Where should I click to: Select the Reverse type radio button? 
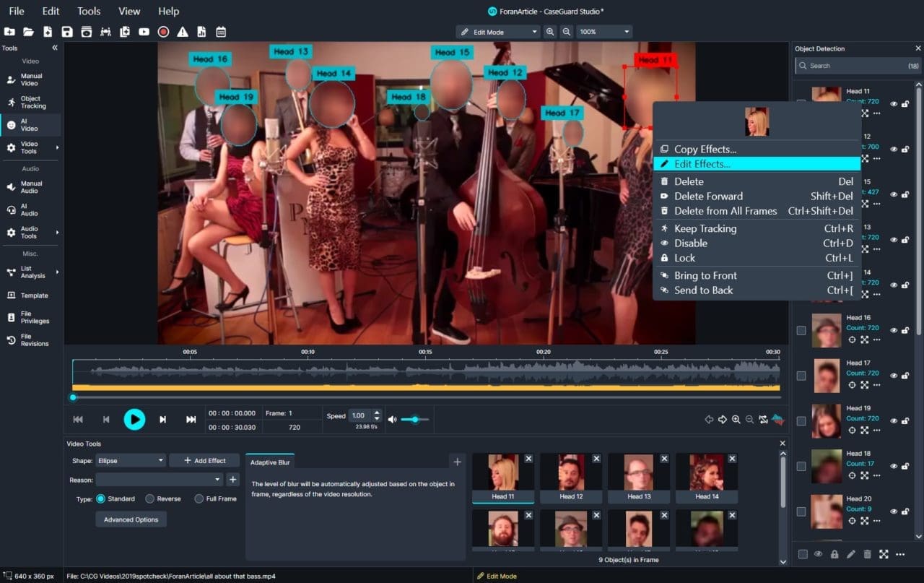[x=150, y=498]
